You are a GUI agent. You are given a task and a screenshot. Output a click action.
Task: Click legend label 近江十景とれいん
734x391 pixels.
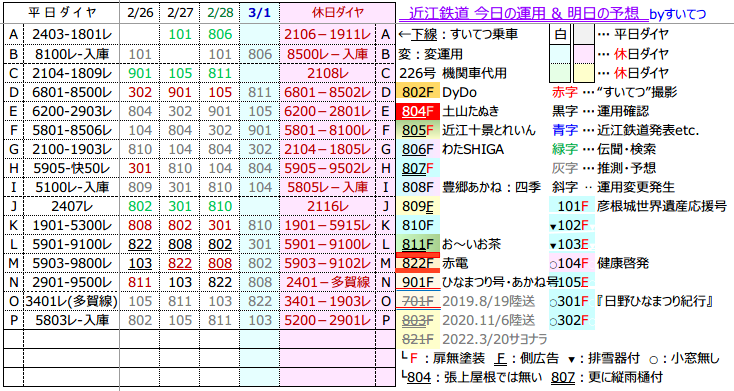[489, 130]
